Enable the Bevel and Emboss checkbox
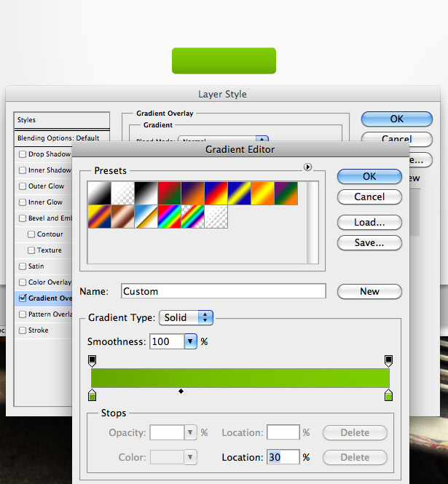The height and width of the screenshot is (484, 448). coord(23,218)
